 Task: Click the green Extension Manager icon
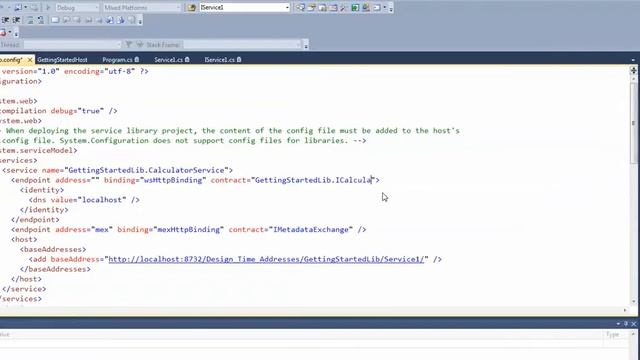point(355,7)
